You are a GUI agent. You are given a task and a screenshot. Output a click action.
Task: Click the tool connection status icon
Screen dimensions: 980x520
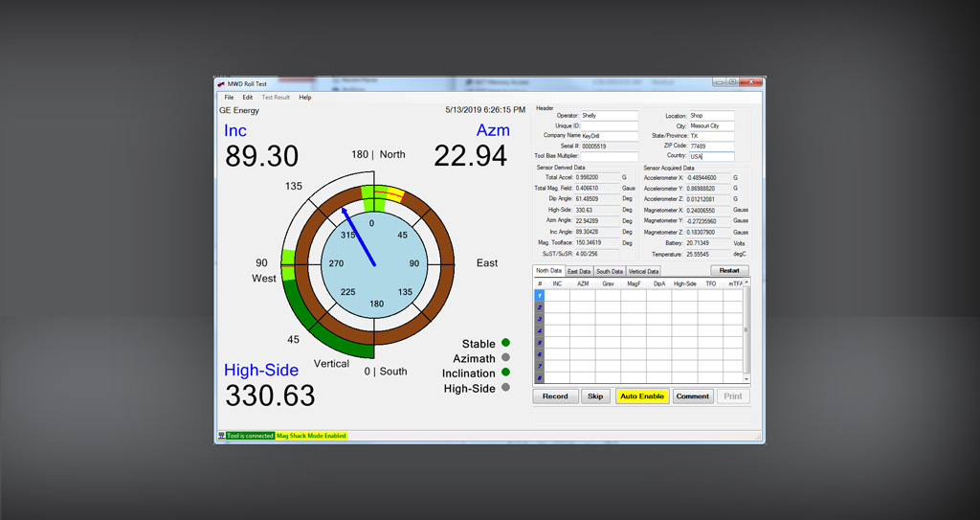click(221, 436)
